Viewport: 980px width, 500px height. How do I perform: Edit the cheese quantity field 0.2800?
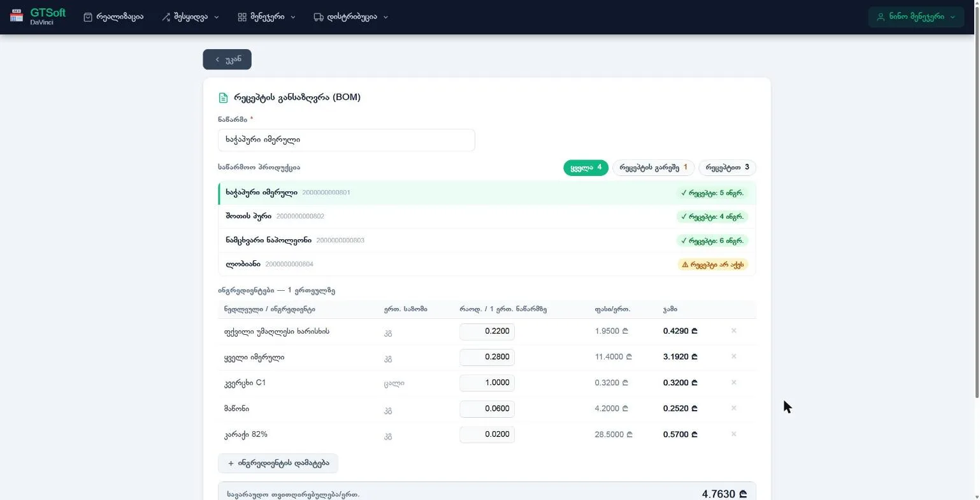487,357
